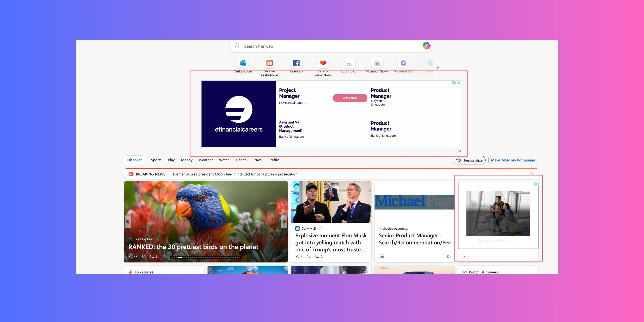Like the prettiest birds story
The width and height of the screenshot is (644, 322).
point(131,257)
